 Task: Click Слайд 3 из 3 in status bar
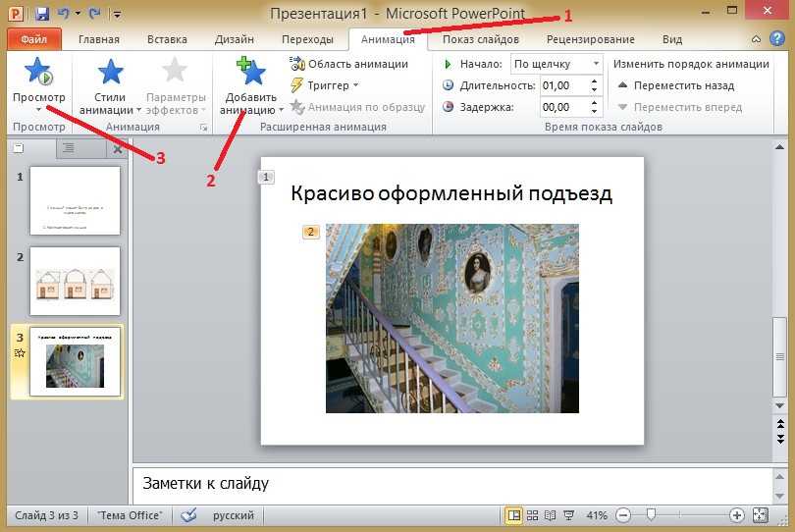click(x=46, y=515)
